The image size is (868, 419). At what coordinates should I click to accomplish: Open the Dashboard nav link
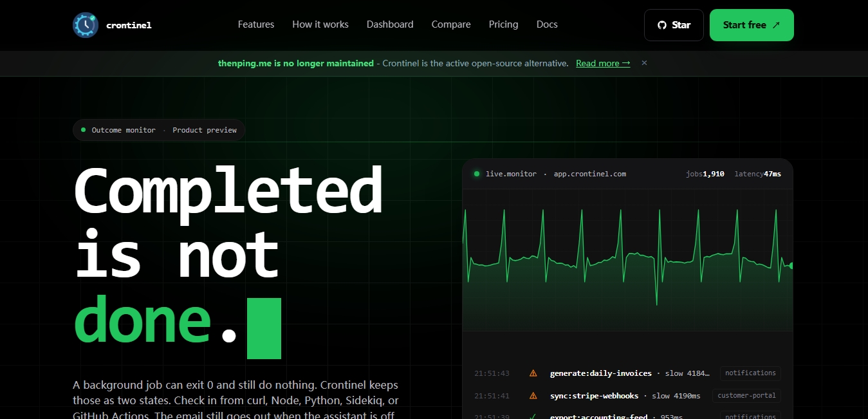(x=390, y=24)
